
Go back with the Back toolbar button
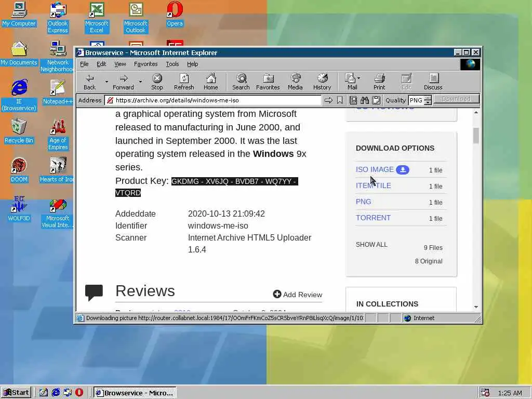[x=89, y=82]
